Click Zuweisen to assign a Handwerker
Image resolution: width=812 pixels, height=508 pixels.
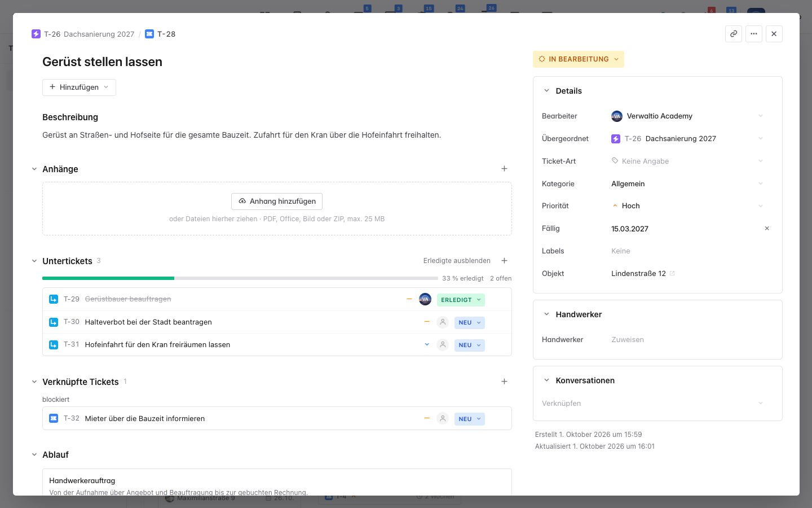(x=628, y=340)
